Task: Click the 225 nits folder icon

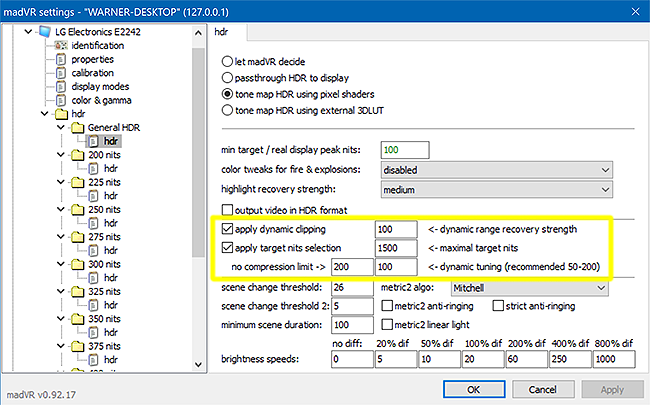Action: click(78, 182)
